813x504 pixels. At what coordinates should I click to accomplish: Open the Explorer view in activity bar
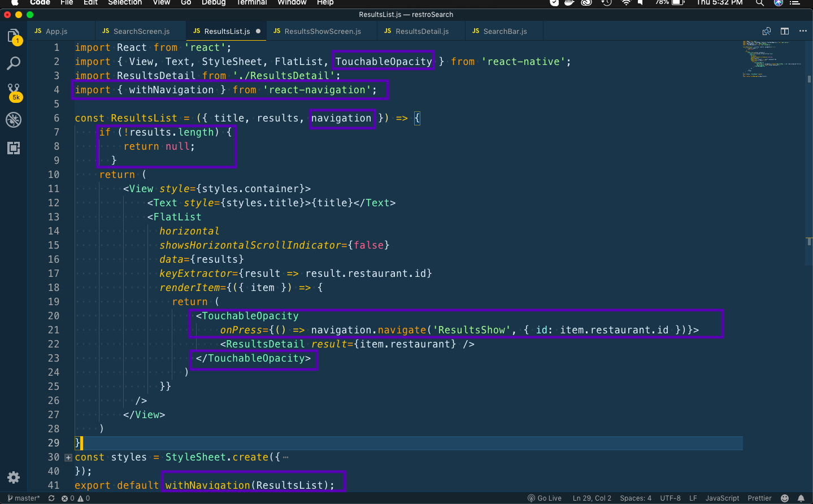(x=14, y=36)
